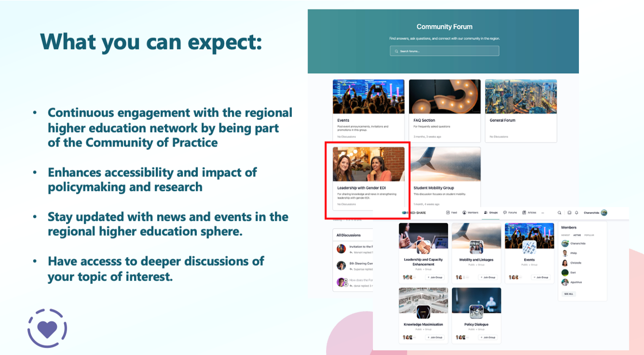Open the FAQ Section forum thumbnail
644x355 pixels.
pos(445,97)
